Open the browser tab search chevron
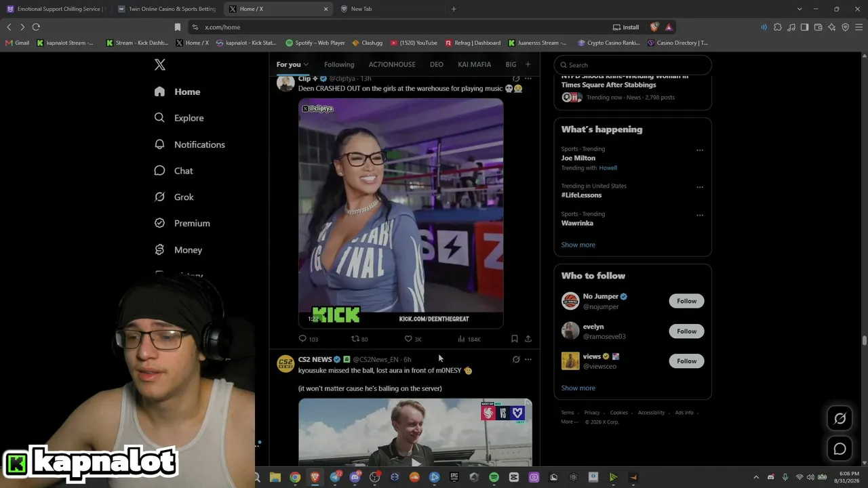Screen dimensions: 868x488 pyautogui.click(x=800, y=9)
